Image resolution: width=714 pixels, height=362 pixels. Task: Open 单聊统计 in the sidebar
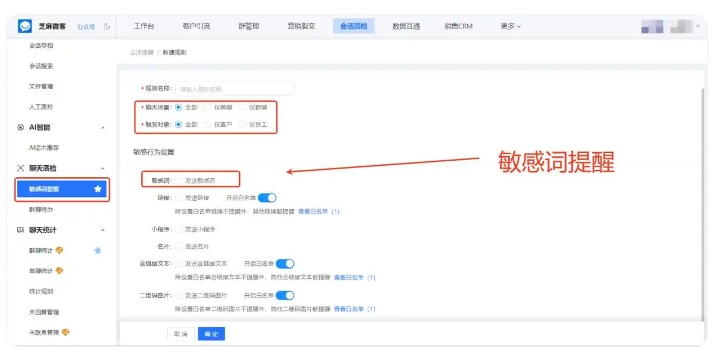tap(41, 271)
